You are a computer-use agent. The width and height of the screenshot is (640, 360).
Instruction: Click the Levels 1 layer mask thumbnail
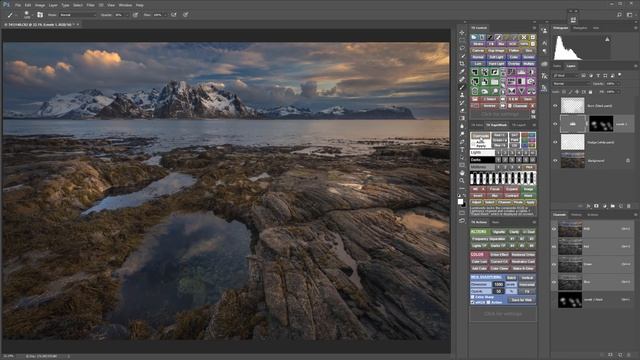(x=601, y=124)
